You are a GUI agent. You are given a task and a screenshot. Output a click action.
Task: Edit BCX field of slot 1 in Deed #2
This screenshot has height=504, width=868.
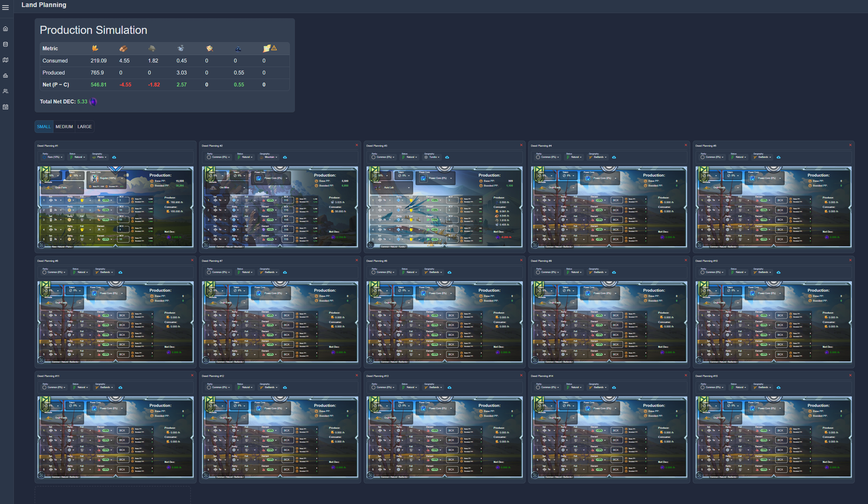[288, 200]
